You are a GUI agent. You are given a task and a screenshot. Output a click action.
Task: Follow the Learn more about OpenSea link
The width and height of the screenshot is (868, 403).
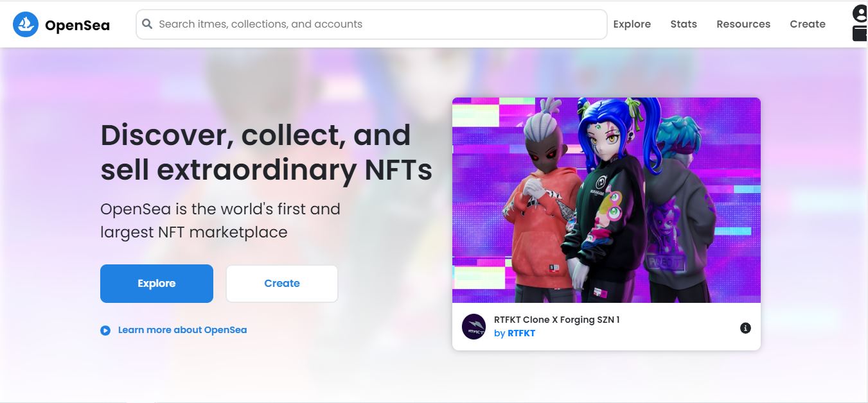pos(182,330)
